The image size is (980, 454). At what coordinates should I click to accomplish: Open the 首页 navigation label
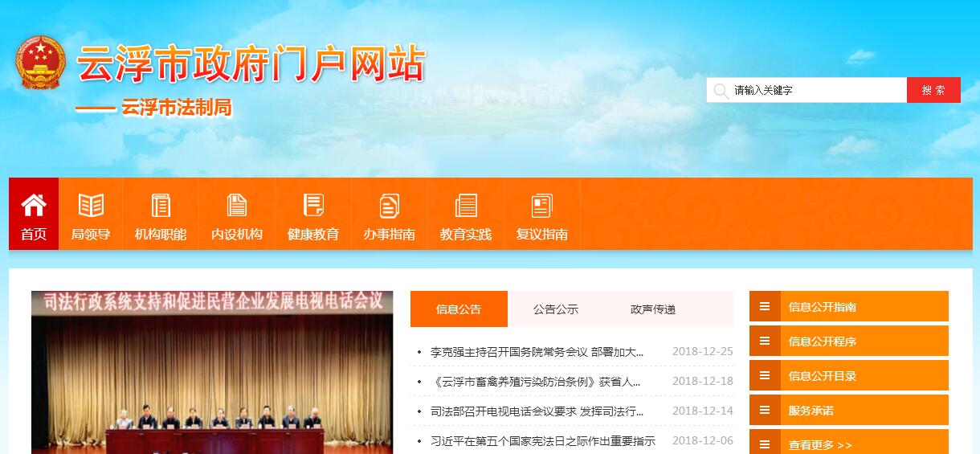(34, 235)
